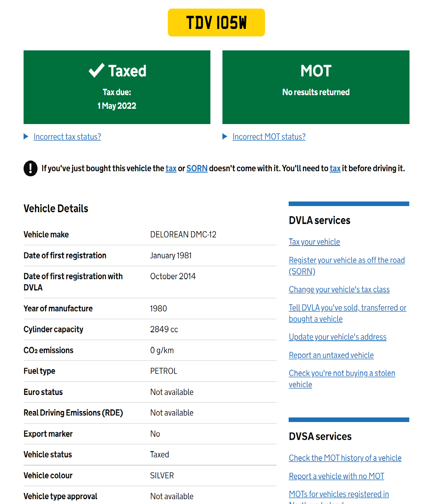Open the 'Tax your vehicle' link
The height and width of the screenshot is (504, 439).
click(314, 242)
